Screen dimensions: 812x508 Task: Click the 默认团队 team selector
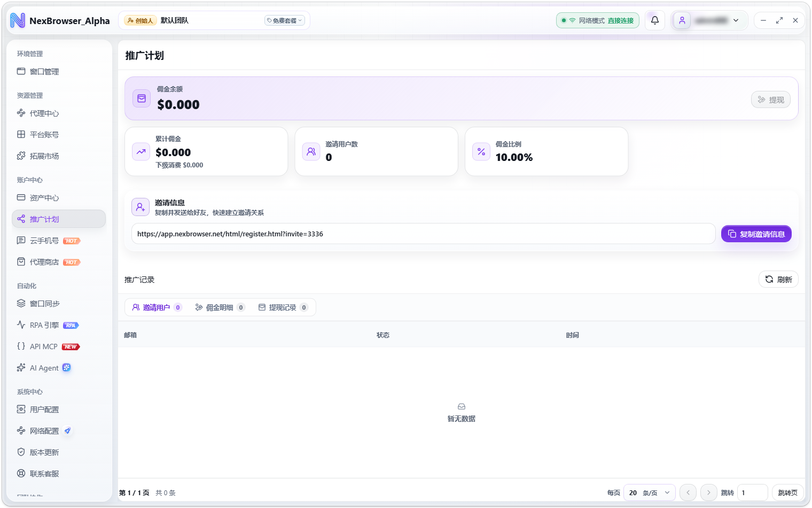coord(214,20)
